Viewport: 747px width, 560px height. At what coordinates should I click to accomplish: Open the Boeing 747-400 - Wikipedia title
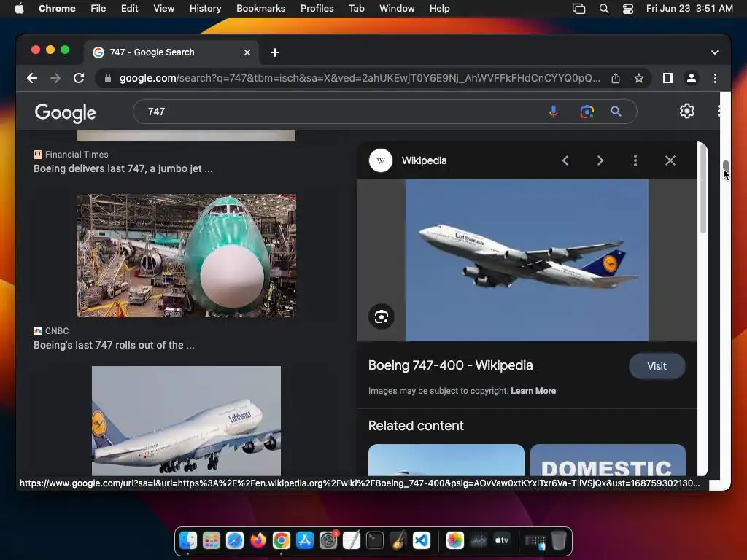pyautogui.click(x=450, y=365)
